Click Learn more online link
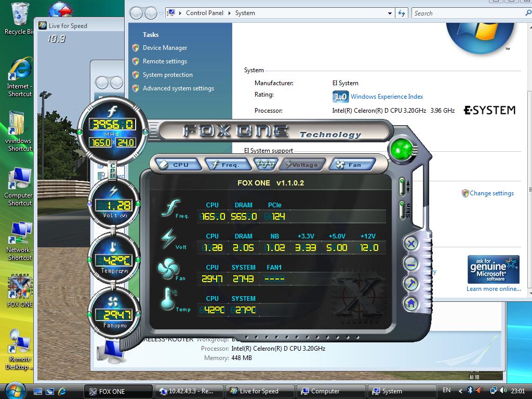Screen dimensions: 532x399 click(494, 289)
